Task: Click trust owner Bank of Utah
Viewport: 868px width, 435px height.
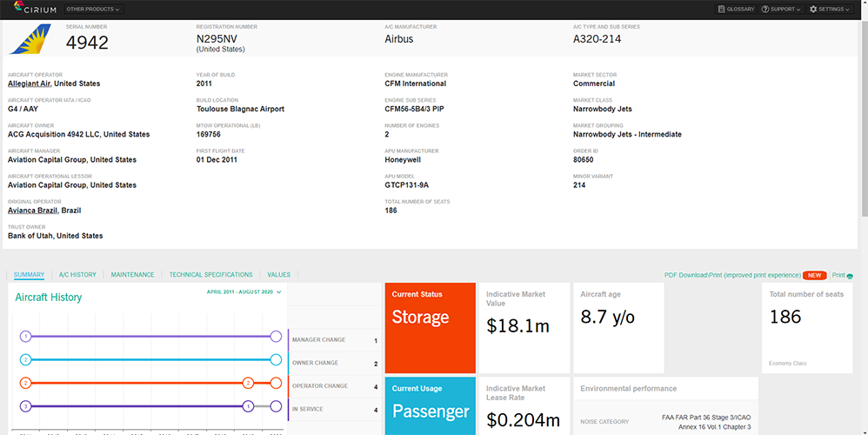Action: tap(56, 236)
